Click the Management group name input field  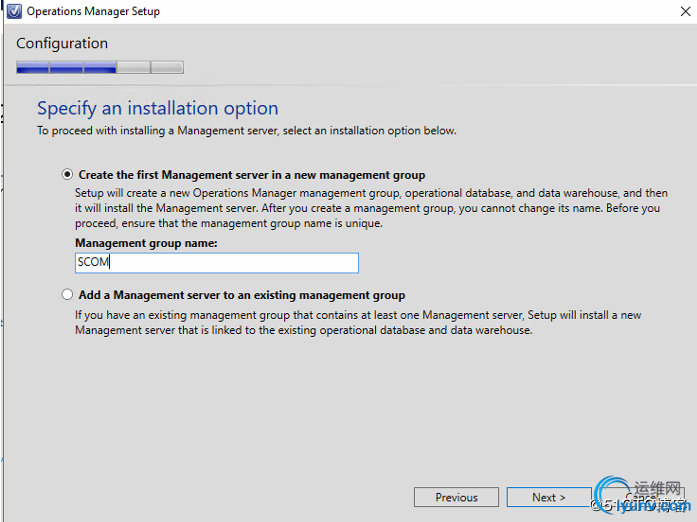click(x=217, y=263)
